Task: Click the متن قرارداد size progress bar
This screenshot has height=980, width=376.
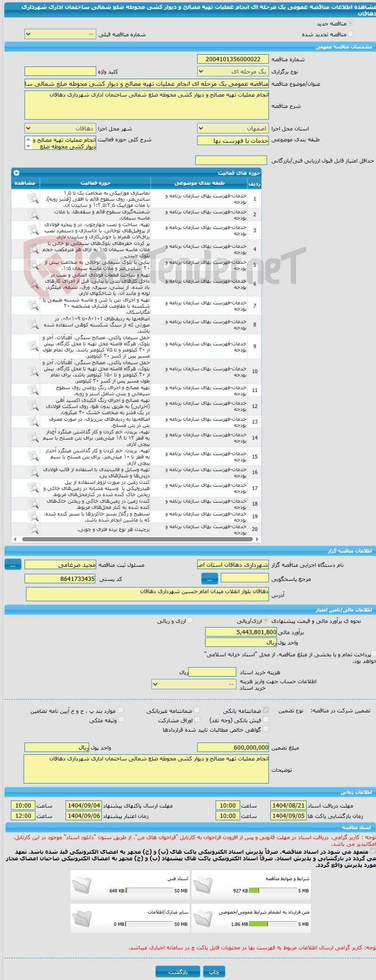Action: (273, 924)
